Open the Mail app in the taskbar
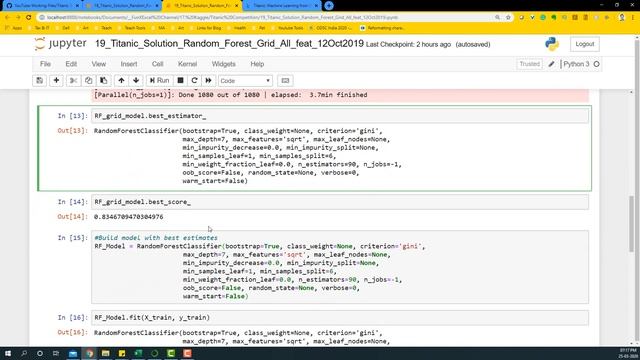Viewport: 640px width, 360px height. [73, 353]
